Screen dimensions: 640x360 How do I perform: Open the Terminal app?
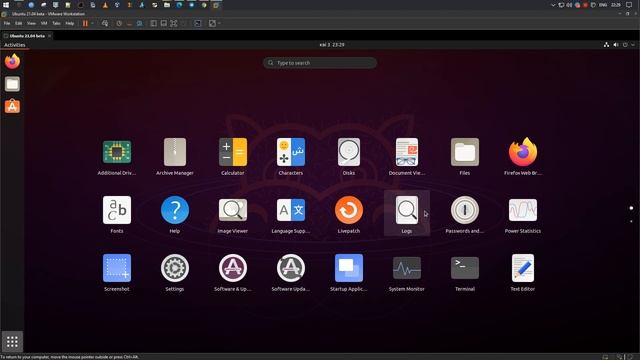click(x=464, y=273)
